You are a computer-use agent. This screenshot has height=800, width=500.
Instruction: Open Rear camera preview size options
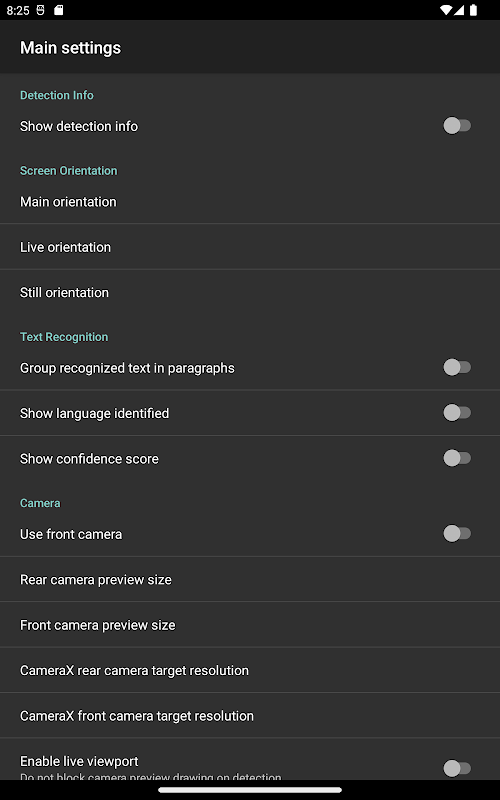click(x=250, y=580)
